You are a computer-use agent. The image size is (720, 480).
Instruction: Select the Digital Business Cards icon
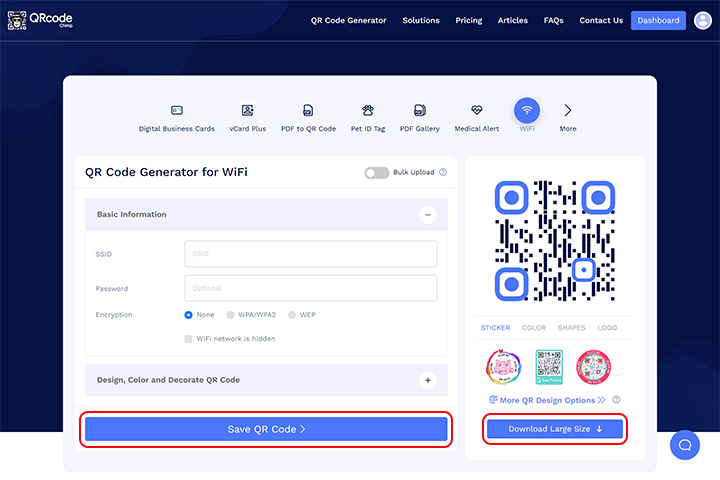pyautogui.click(x=177, y=110)
